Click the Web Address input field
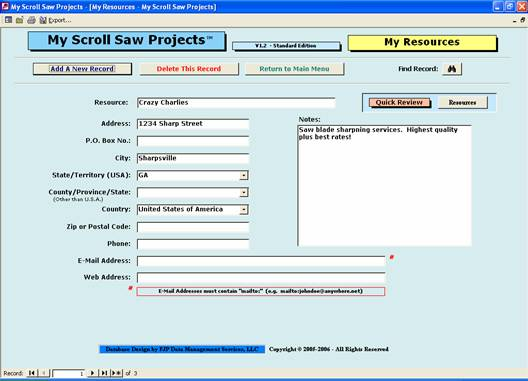 (x=261, y=278)
